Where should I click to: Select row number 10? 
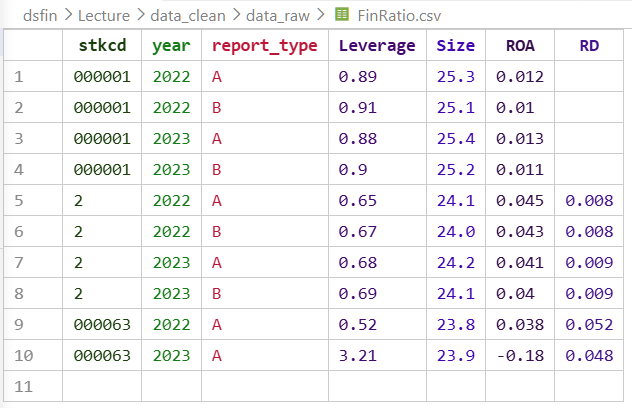click(32, 356)
